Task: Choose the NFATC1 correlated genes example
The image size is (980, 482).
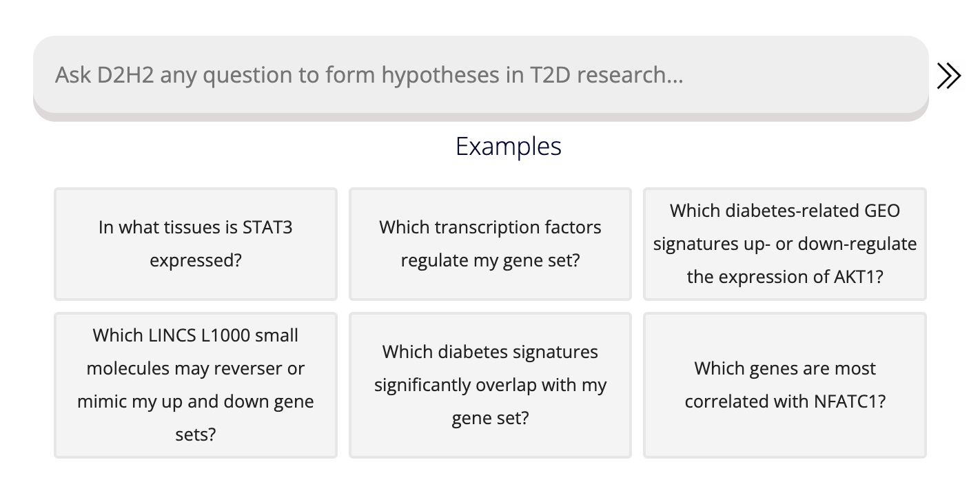Action: 785,385
